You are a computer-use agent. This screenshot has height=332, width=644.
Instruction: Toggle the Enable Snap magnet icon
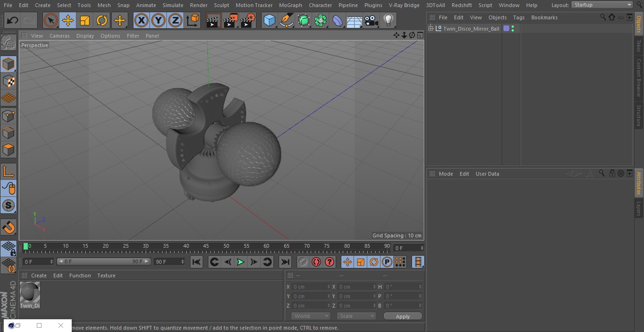click(x=8, y=227)
